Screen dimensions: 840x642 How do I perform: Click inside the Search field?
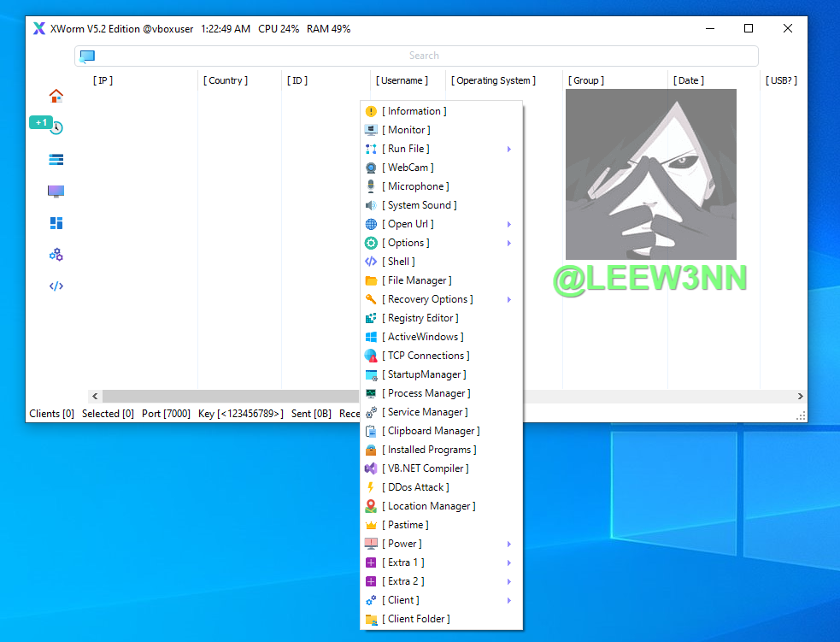point(424,56)
